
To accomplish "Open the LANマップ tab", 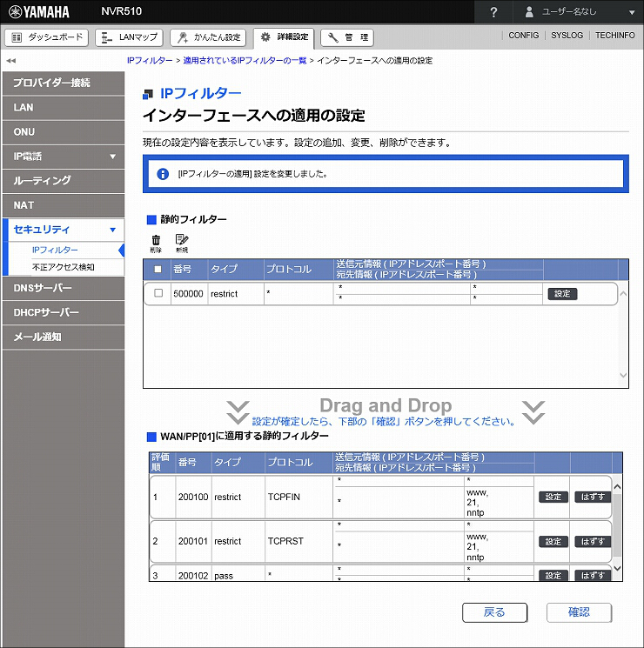I will tap(129, 37).
